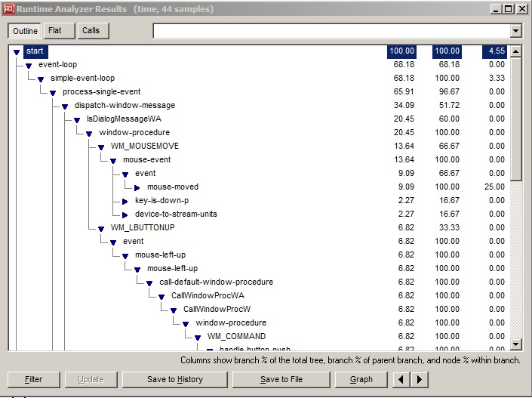
Task: Collapse the dispatch-window-message branch
Action: pyautogui.click(x=65, y=106)
